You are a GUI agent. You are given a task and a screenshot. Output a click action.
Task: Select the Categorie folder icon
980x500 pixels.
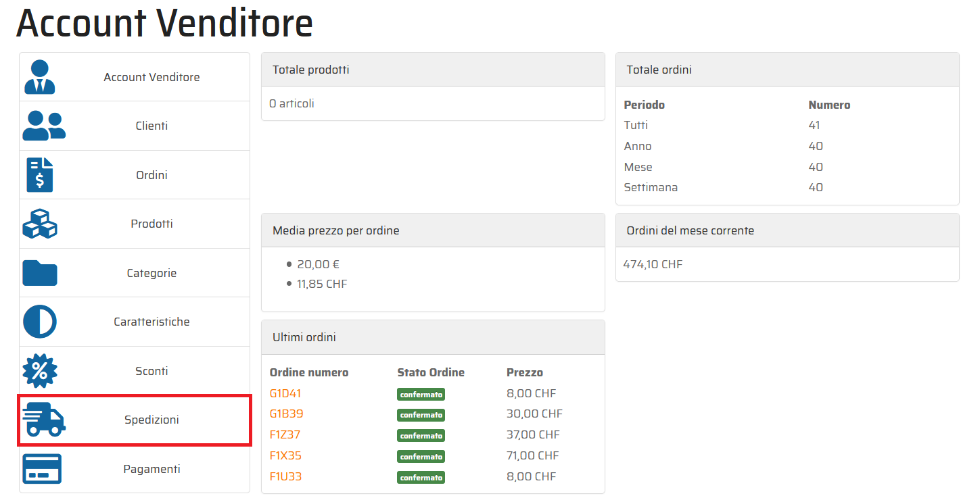pyautogui.click(x=40, y=273)
